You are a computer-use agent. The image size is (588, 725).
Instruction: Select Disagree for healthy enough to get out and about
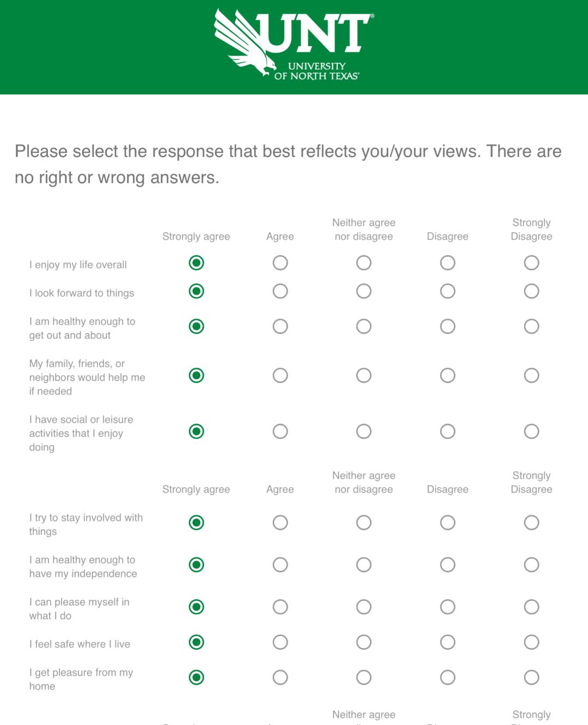448,326
